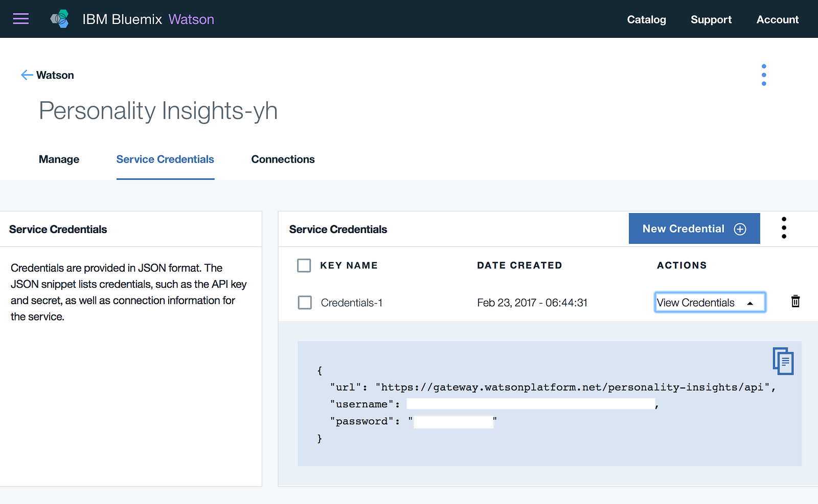Toggle the select-all checkbox beside Key Name
The image size is (818, 504).
point(304,265)
